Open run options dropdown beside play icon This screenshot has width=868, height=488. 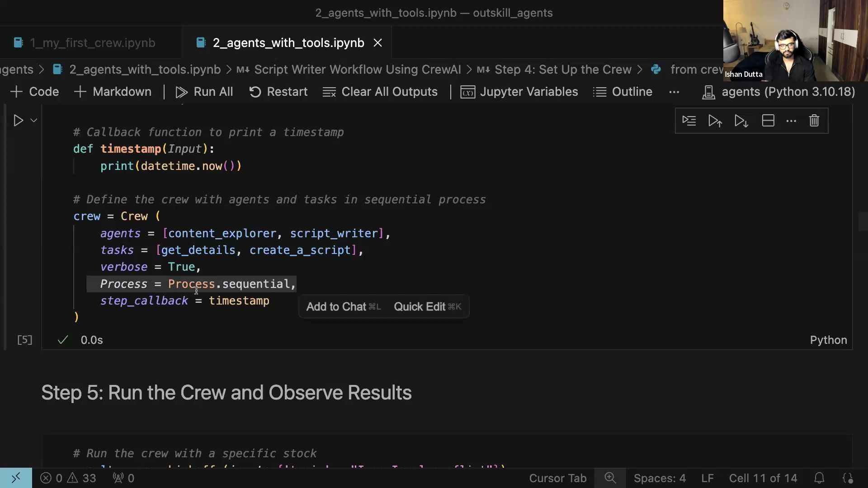tap(33, 121)
